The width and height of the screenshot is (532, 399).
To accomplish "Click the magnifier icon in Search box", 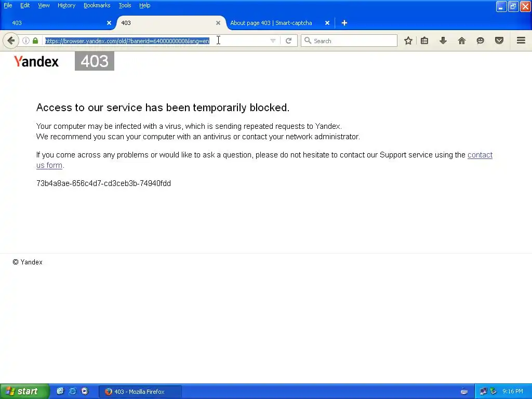I will pyautogui.click(x=308, y=41).
